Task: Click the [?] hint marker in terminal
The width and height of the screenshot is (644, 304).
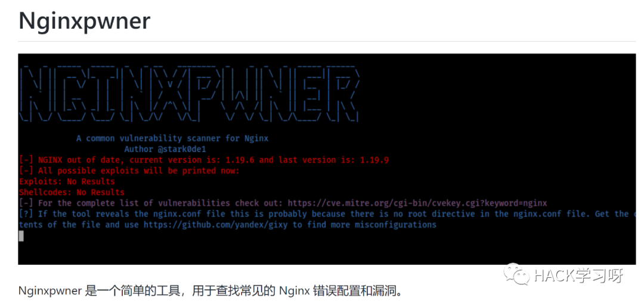Action: click(x=26, y=214)
